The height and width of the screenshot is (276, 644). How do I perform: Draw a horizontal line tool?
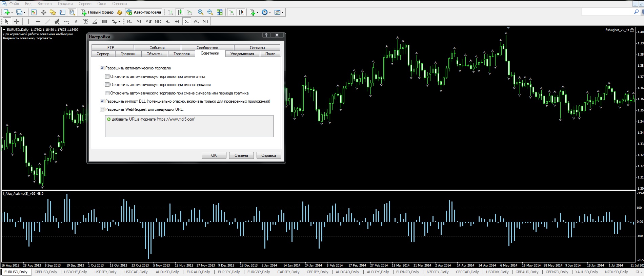(x=38, y=21)
